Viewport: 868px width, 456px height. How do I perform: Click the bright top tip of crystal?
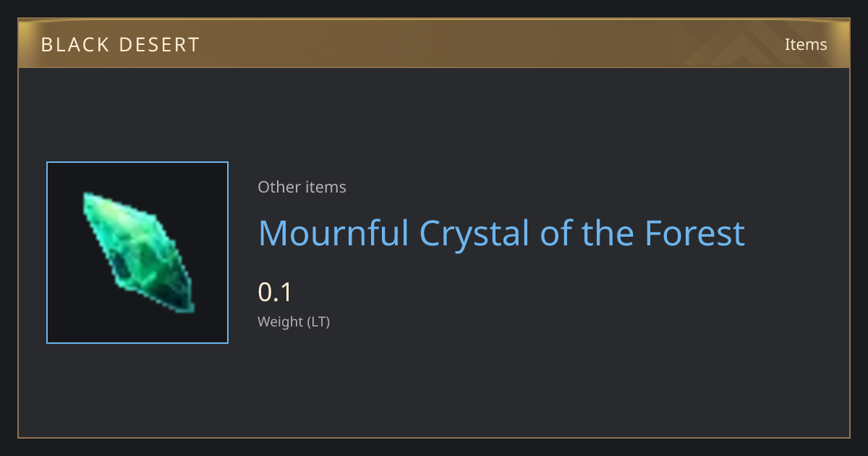[x=90, y=199]
